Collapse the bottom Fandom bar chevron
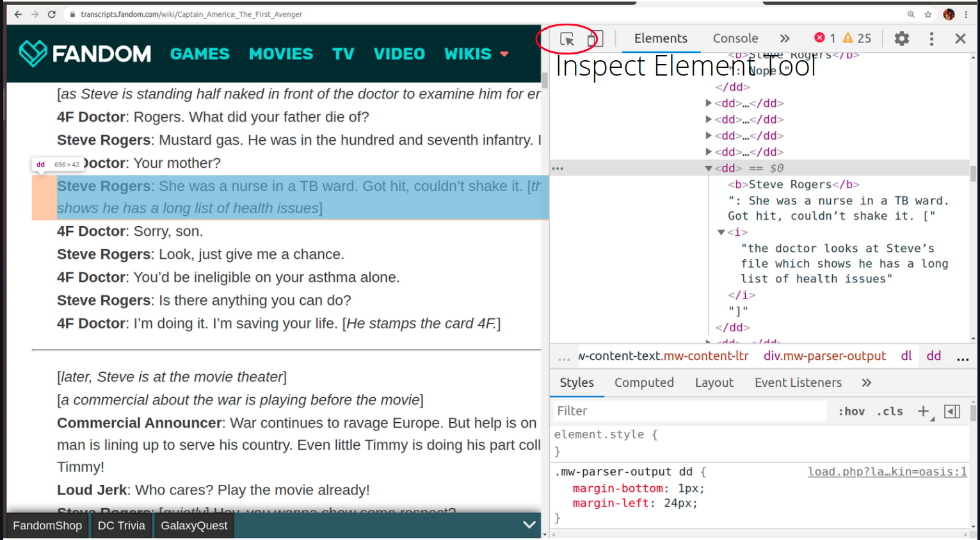Viewport: 980px width, 540px height. [529, 525]
